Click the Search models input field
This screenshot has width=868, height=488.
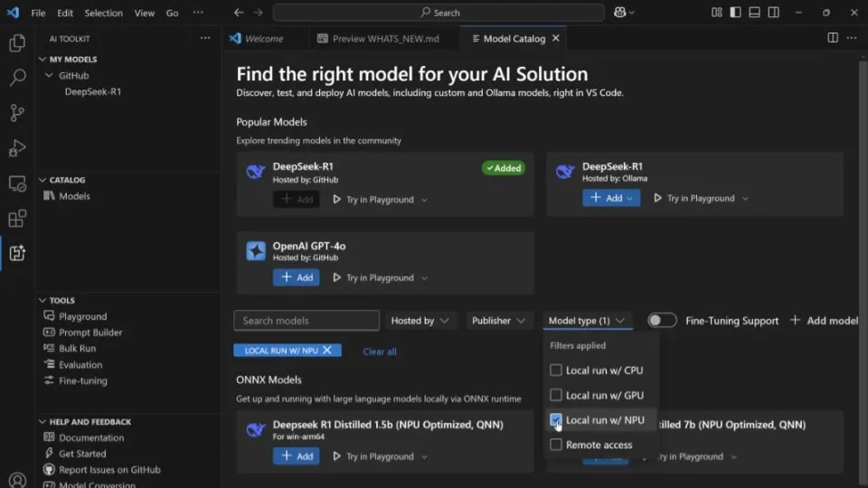pyautogui.click(x=307, y=320)
